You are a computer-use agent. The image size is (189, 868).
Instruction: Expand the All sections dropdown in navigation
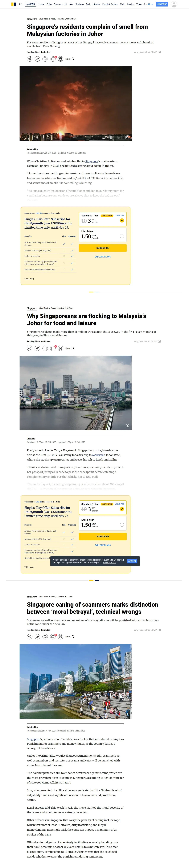coord(150,4)
